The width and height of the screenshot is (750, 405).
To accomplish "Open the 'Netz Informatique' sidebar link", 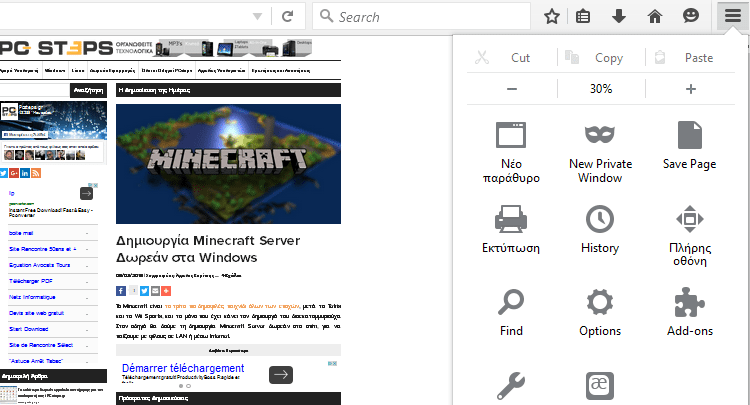I will [32, 297].
